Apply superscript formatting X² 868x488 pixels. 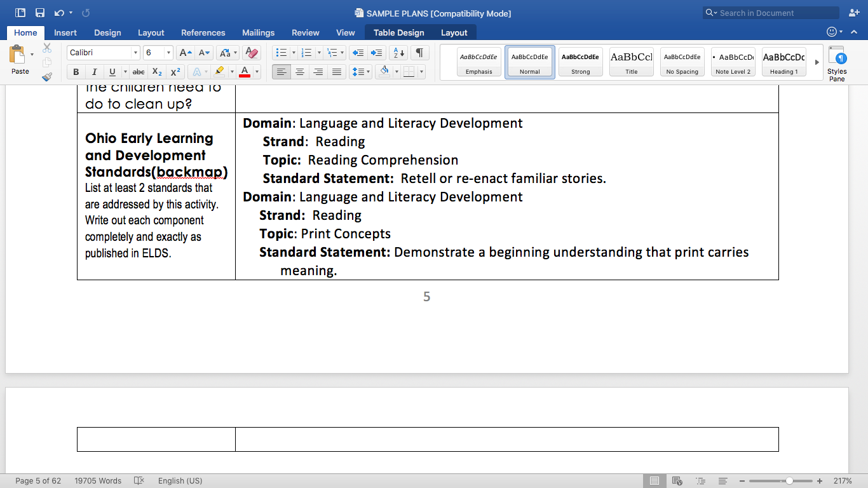pos(175,72)
